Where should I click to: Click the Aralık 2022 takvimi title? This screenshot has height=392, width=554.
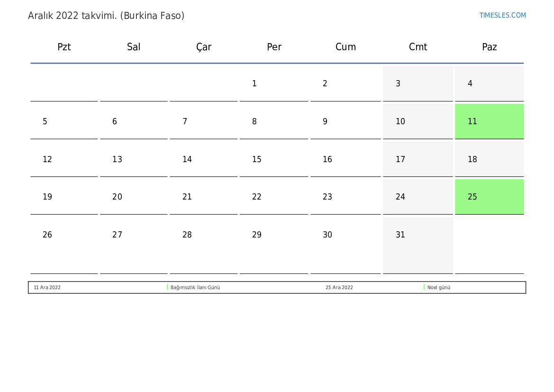pos(106,16)
